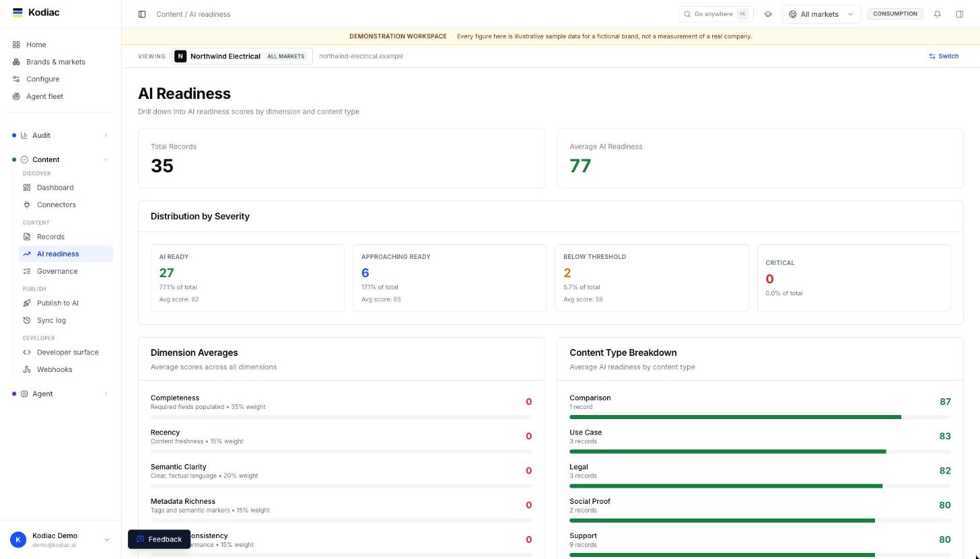
Task: Select the Below Threshold severity card
Action: 652,278
